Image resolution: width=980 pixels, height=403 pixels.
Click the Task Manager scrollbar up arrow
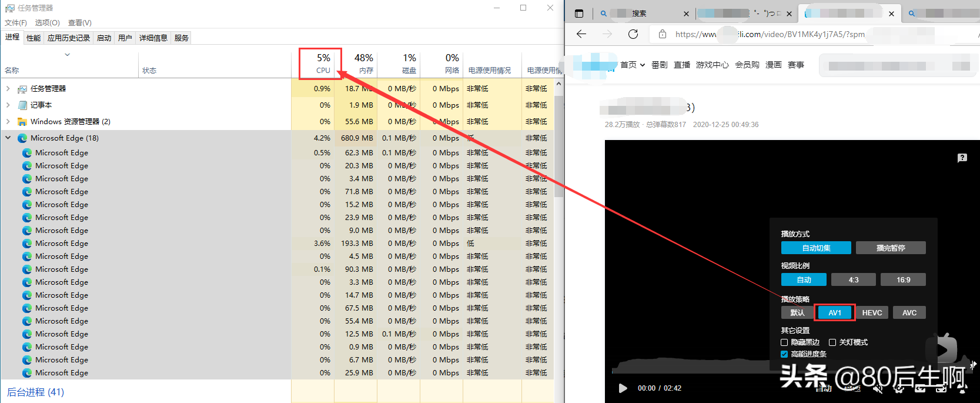tap(558, 84)
